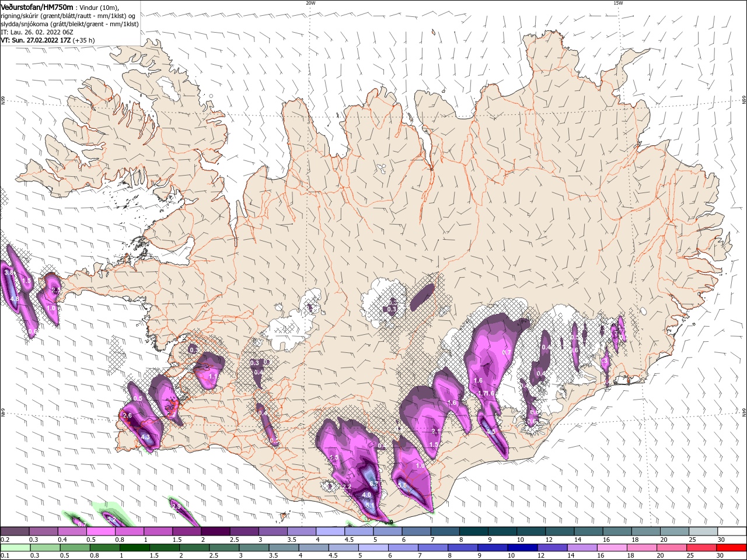Select upper legend pale gray swatch 25–30
This screenshot has height=560, width=747.
[x=703, y=531]
